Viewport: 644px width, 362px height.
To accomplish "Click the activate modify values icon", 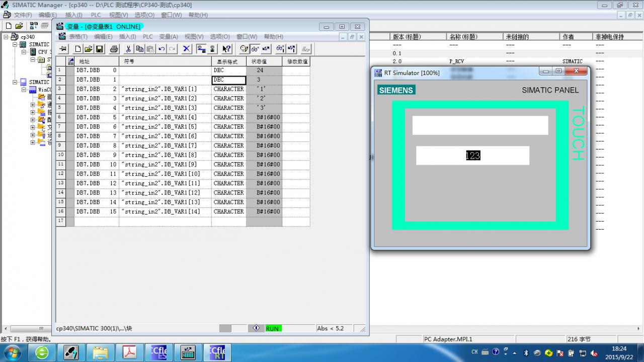I will pos(291,49).
